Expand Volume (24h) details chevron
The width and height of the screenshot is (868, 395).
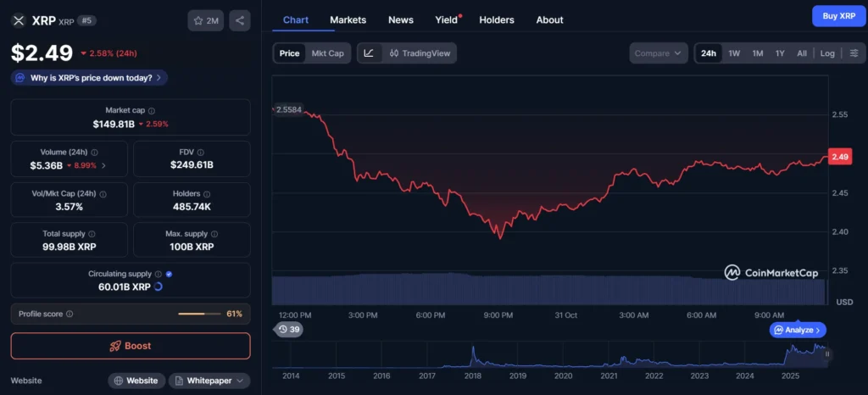pyautogui.click(x=103, y=165)
